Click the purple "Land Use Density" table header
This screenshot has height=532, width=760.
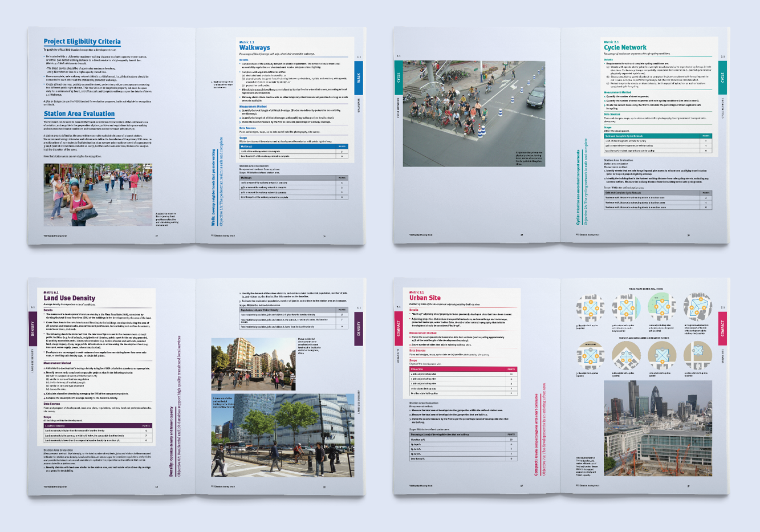(97, 425)
